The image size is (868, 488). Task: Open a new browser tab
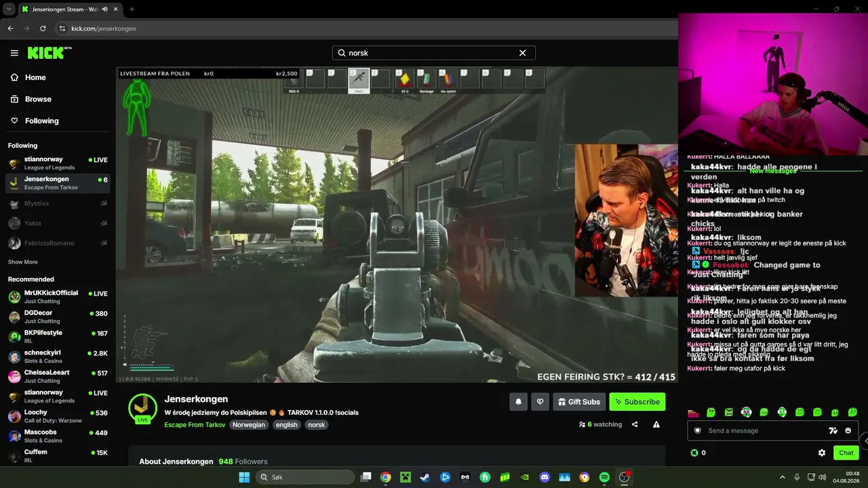tap(132, 9)
